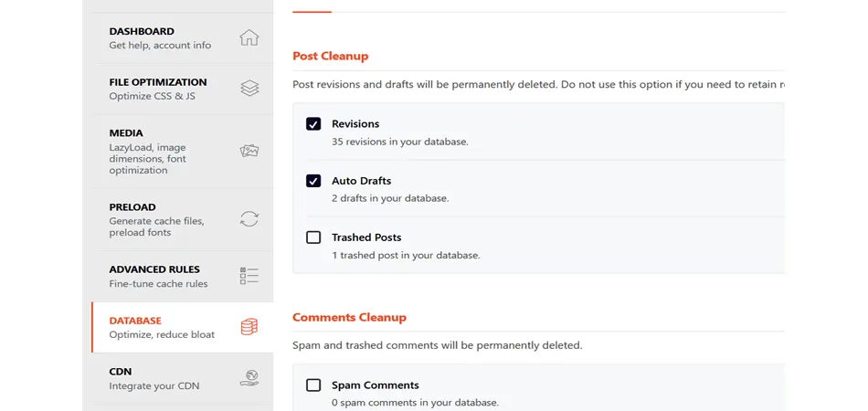Image resolution: width=868 pixels, height=411 pixels.
Task: Open the MEDIA settings section
Action: pos(183,151)
